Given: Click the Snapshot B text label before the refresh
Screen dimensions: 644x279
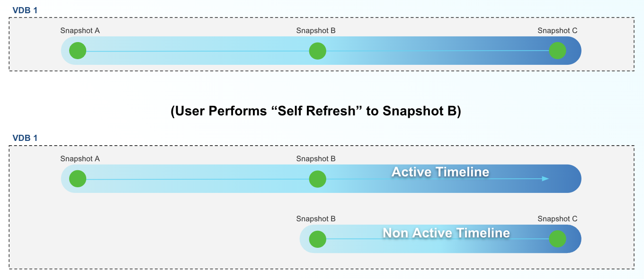Looking at the screenshot, I should click(x=316, y=31).
